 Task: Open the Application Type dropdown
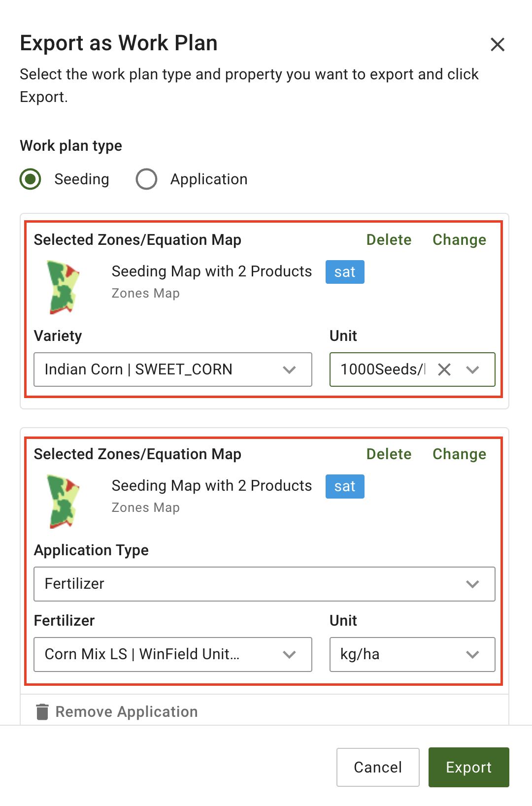coord(264,584)
